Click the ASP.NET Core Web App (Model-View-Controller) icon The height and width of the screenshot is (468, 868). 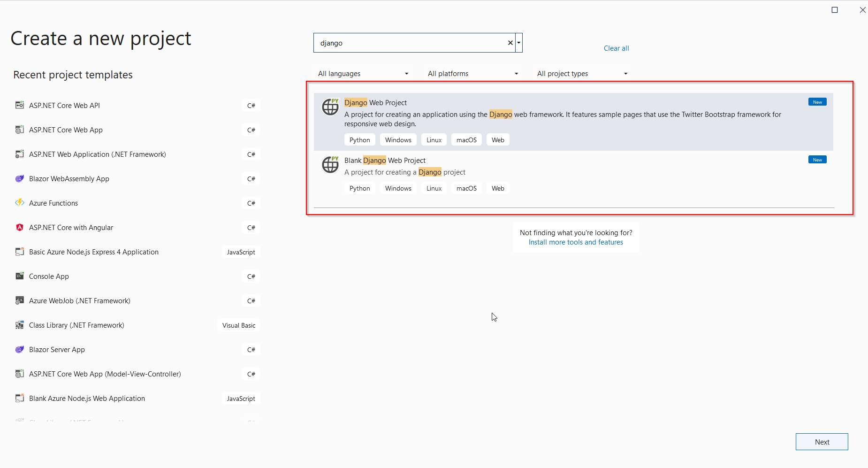pos(20,374)
